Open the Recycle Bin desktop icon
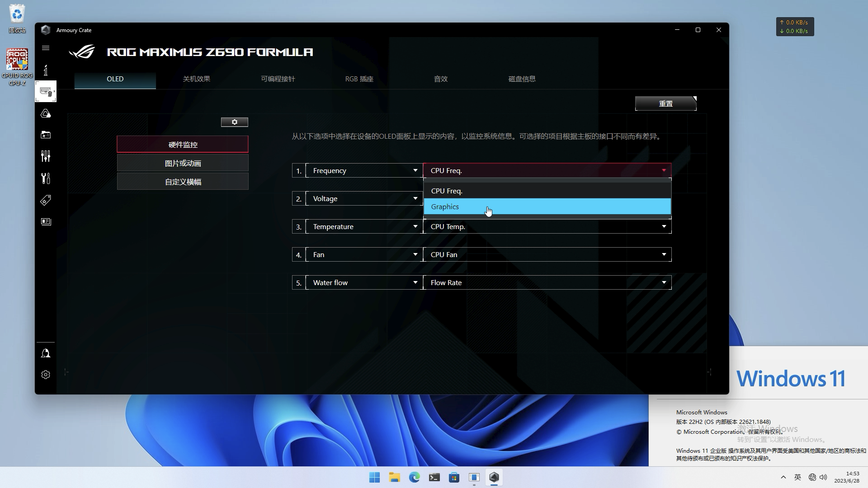Image resolution: width=868 pixels, height=488 pixels. (x=17, y=19)
